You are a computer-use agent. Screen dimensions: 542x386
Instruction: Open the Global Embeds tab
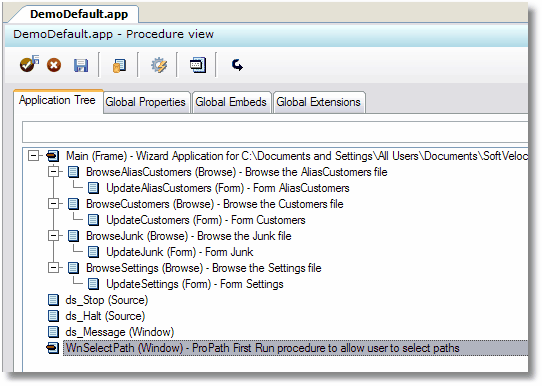point(231,102)
